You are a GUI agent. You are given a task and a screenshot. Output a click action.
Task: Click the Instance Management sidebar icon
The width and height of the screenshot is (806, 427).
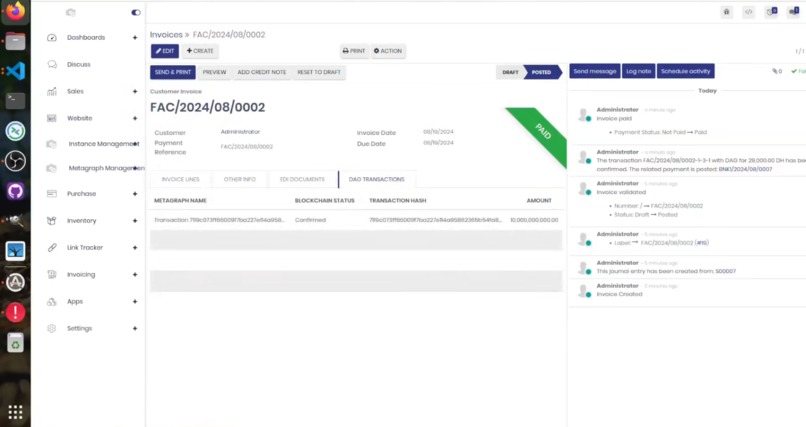[x=51, y=144]
